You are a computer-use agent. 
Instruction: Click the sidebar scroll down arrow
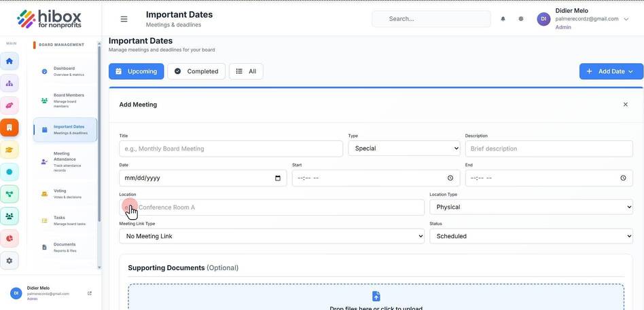tap(99, 267)
